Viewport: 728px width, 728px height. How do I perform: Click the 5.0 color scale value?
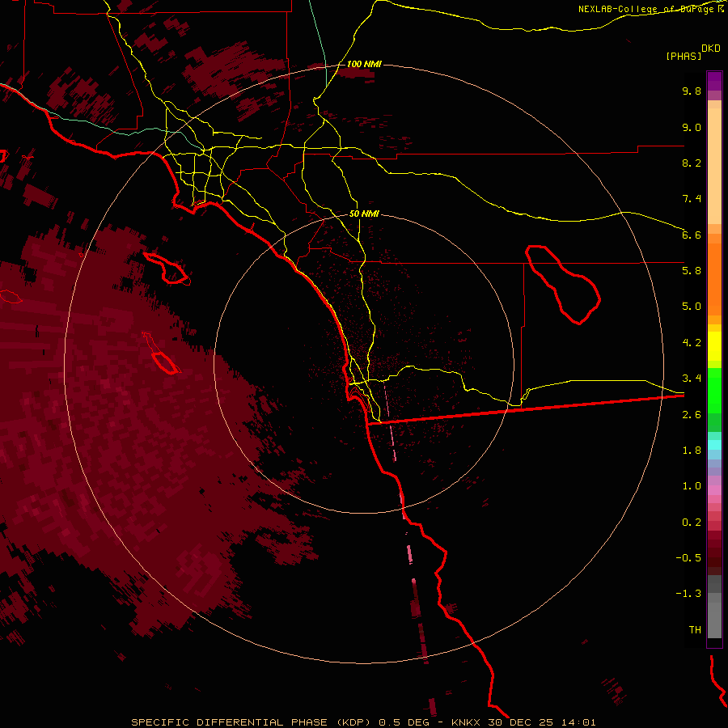(692, 307)
